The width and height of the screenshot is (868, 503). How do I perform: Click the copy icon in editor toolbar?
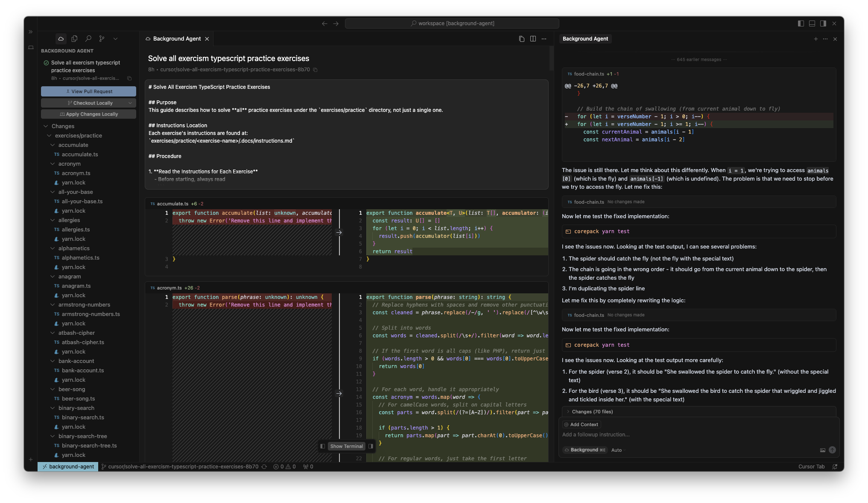(522, 39)
